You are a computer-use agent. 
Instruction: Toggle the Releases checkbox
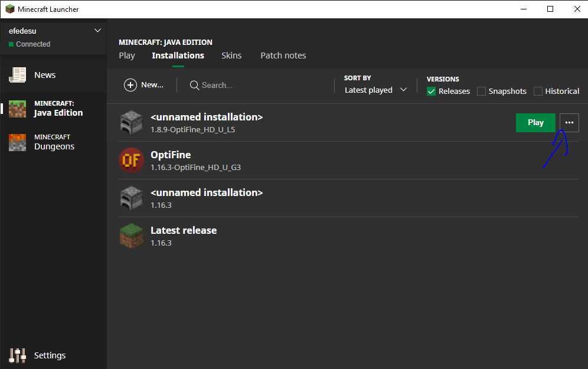click(431, 91)
